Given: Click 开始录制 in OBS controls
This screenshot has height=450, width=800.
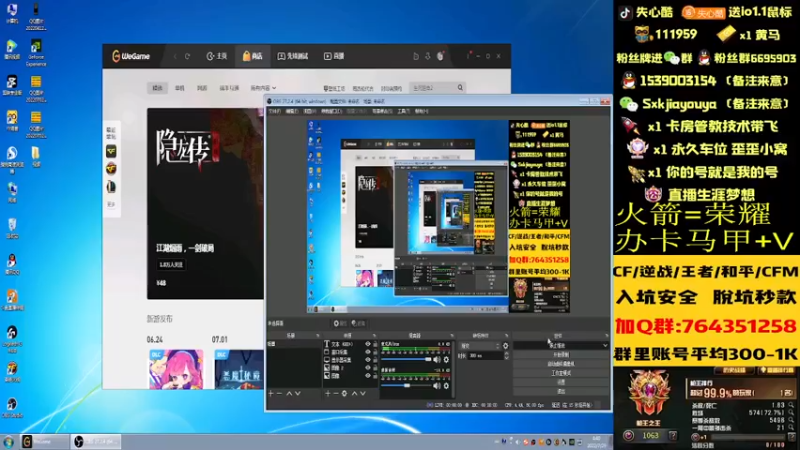Looking at the screenshot, I should (561, 355).
